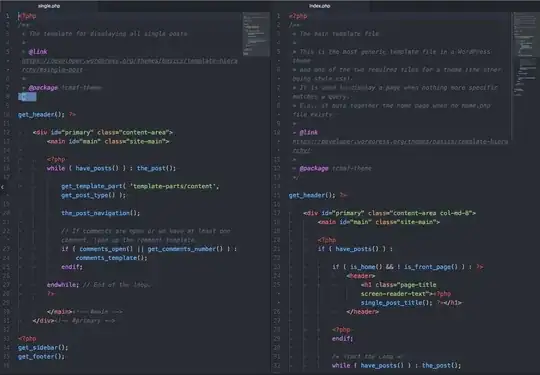Click line number 16 in single.php gutter
The height and width of the screenshot is (375, 540).
coord(7,168)
